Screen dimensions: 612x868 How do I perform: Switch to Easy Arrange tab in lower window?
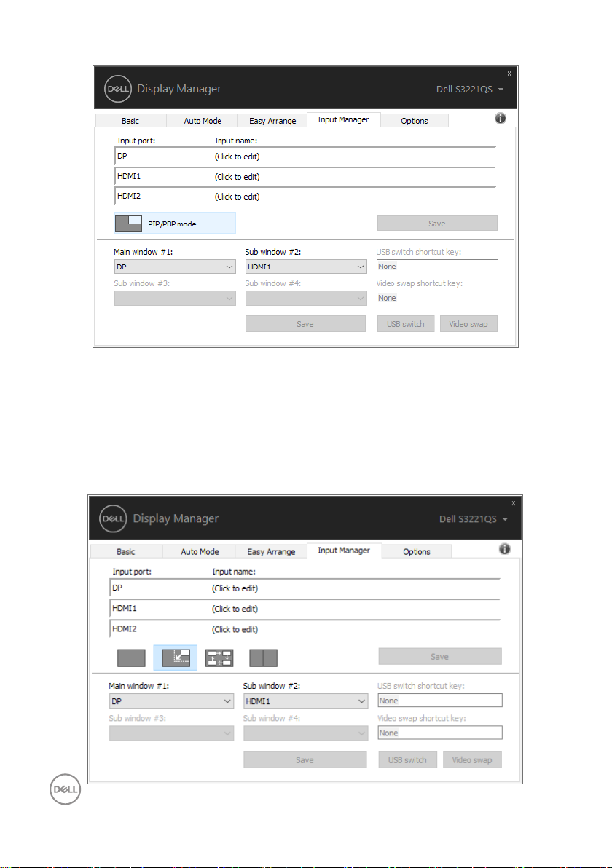[x=271, y=551]
